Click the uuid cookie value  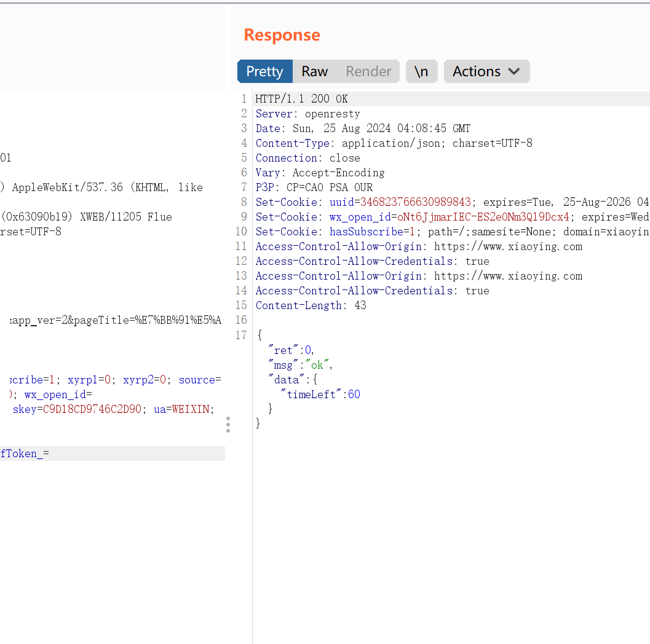(x=415, y=202)
